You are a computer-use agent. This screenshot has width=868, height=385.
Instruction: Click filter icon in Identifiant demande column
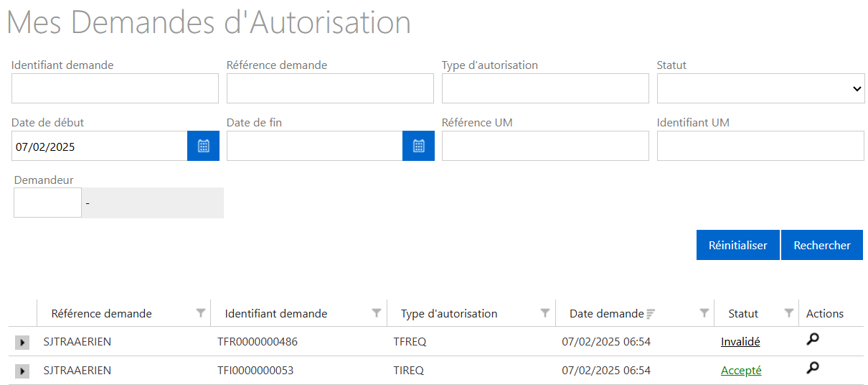[x=377, y=313]
